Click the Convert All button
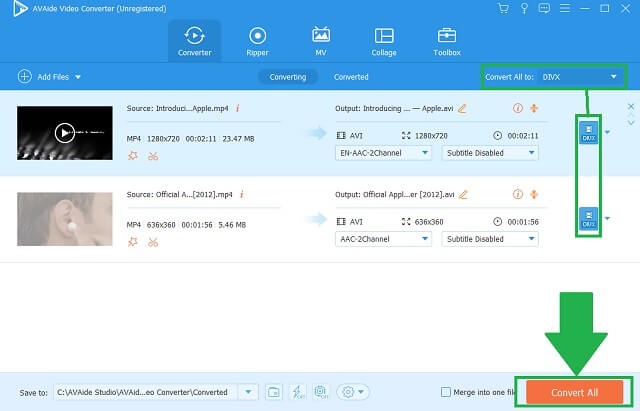This screenshot has height=411, width=640. tap(574, 392)
